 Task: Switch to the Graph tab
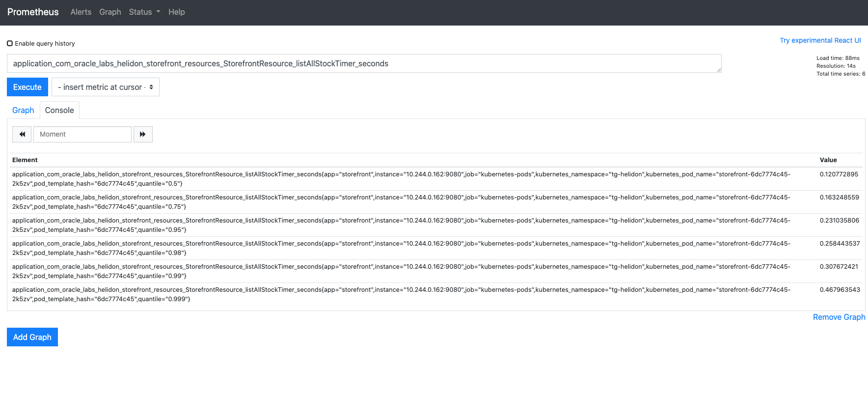23,110
